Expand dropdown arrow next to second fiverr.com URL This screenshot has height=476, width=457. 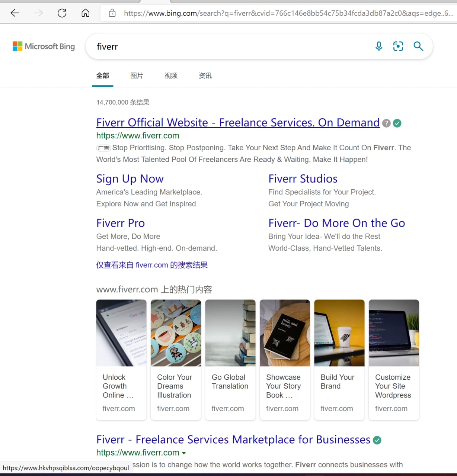[x=184, y=453]
